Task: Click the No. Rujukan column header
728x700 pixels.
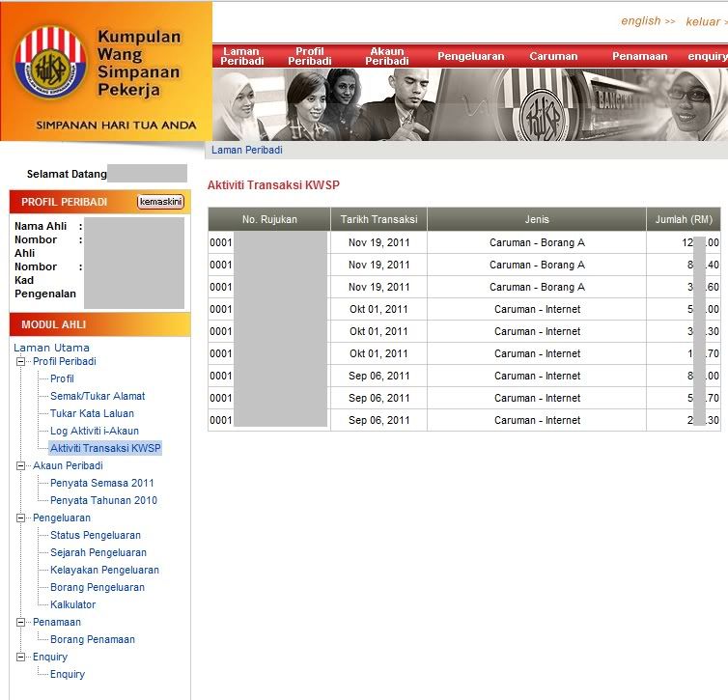Action: pyautogui.click(x=269, y=219)
